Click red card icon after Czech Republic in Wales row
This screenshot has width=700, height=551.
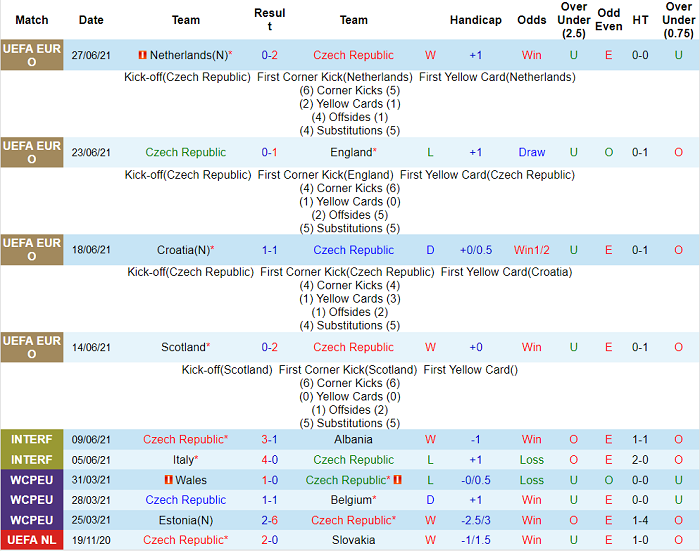click(397, 480)
